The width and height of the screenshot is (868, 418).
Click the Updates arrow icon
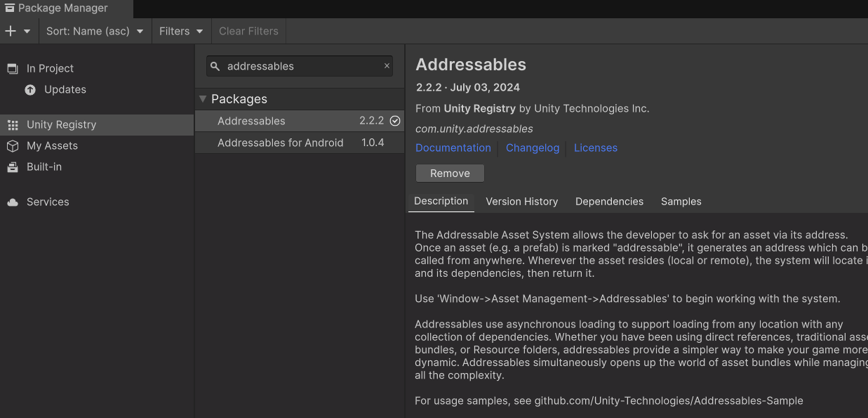[x=30, y=89]
